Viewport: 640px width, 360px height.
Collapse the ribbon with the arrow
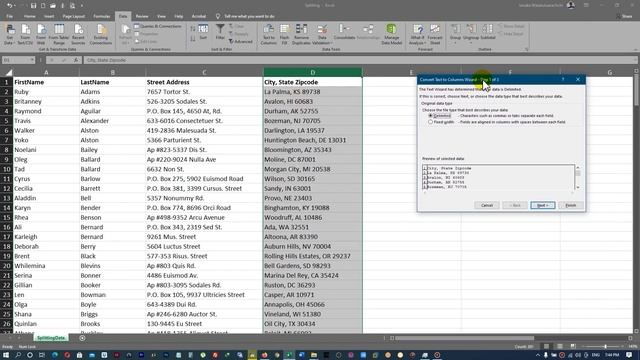[636, 49]
